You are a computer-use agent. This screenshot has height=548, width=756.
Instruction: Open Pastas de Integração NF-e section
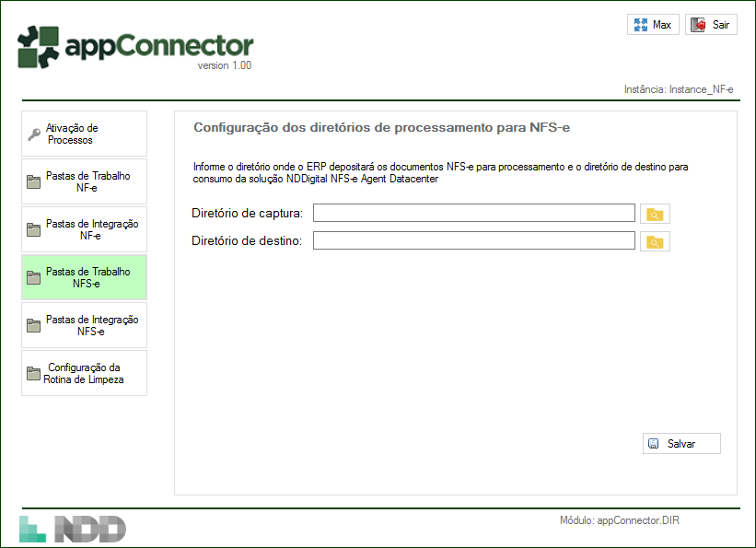click(x=84, y=229)
